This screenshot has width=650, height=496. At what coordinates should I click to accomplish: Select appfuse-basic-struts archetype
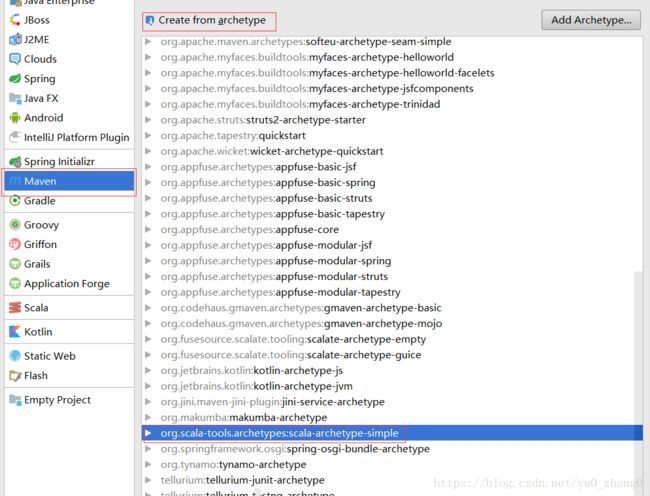392,198
